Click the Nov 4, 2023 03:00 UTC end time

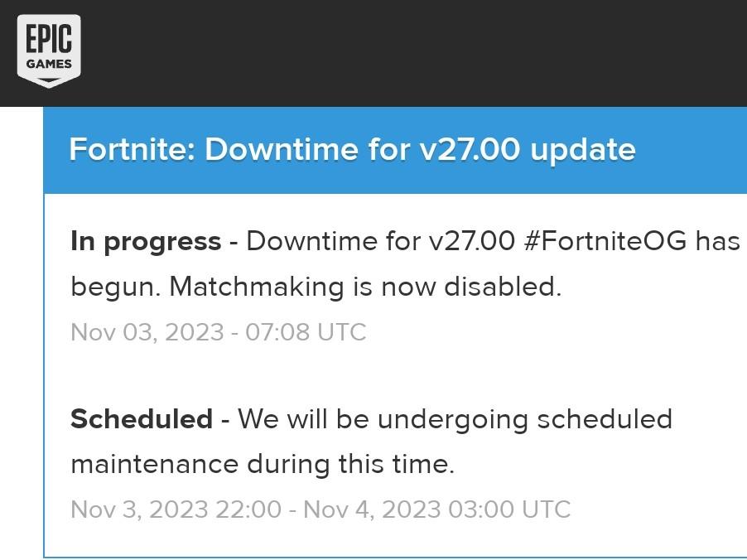click(437, 509)
